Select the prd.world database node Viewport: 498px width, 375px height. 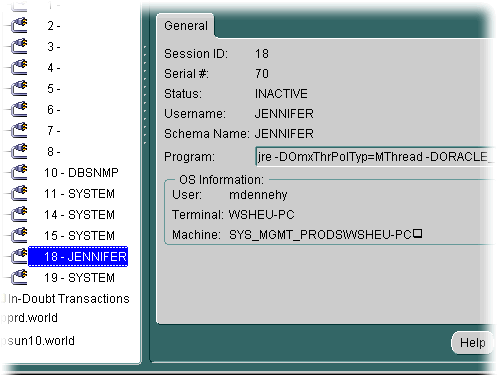[x=32, y=318]
